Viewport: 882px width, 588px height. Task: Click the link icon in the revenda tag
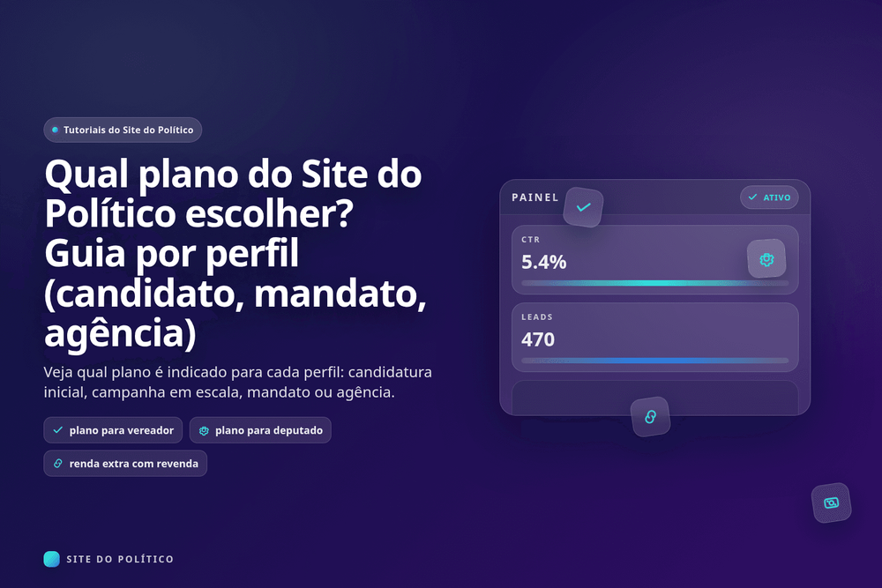click(58, 464)
